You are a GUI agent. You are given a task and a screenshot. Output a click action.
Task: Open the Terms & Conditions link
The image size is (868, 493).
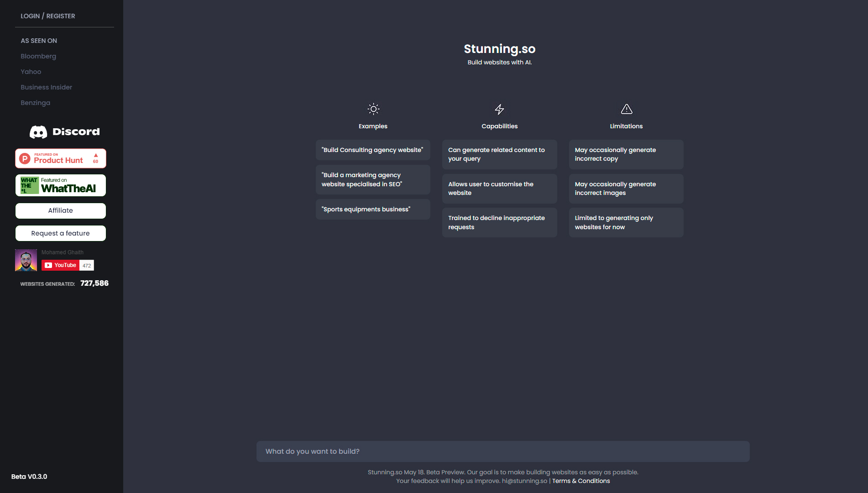(x=580, y=481)
